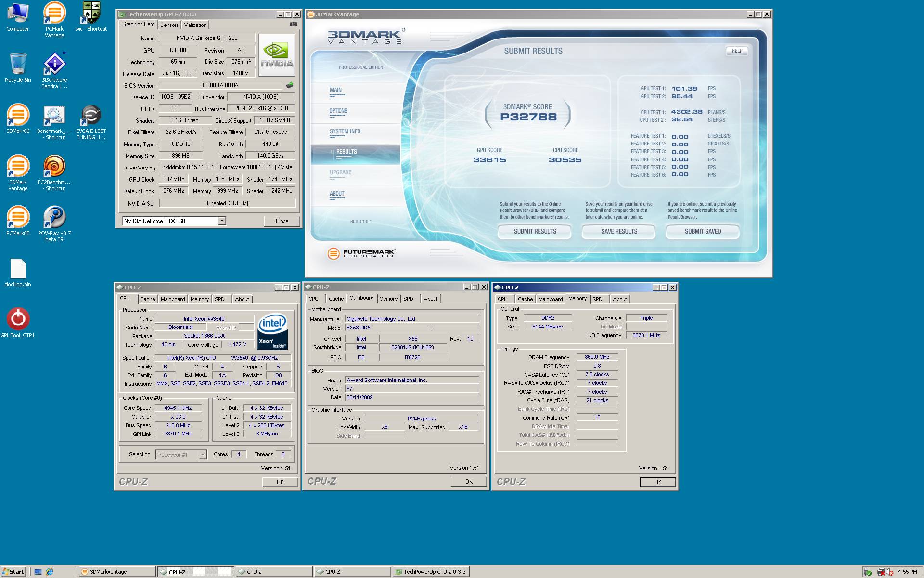Click NVIDIA SLI Enabled (3 GPUs) field
This screenshot has height=578, width=924.
[x=227, y=203]
